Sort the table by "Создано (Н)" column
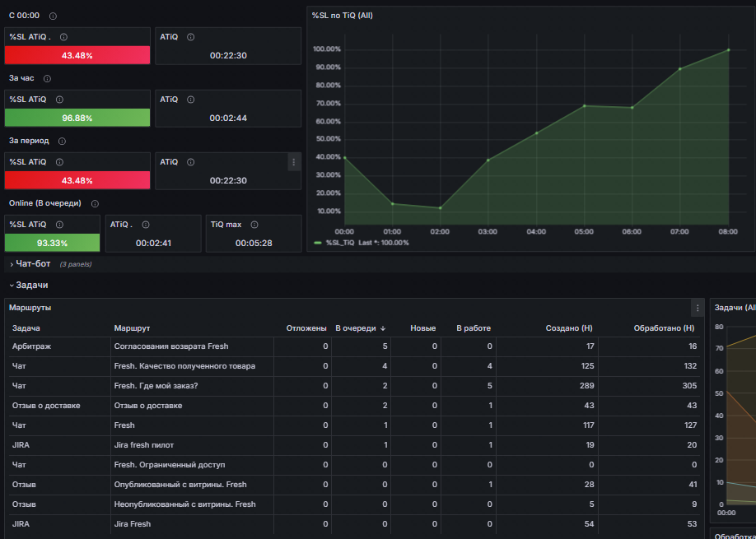756x539 pixels. tap(568, 328)
